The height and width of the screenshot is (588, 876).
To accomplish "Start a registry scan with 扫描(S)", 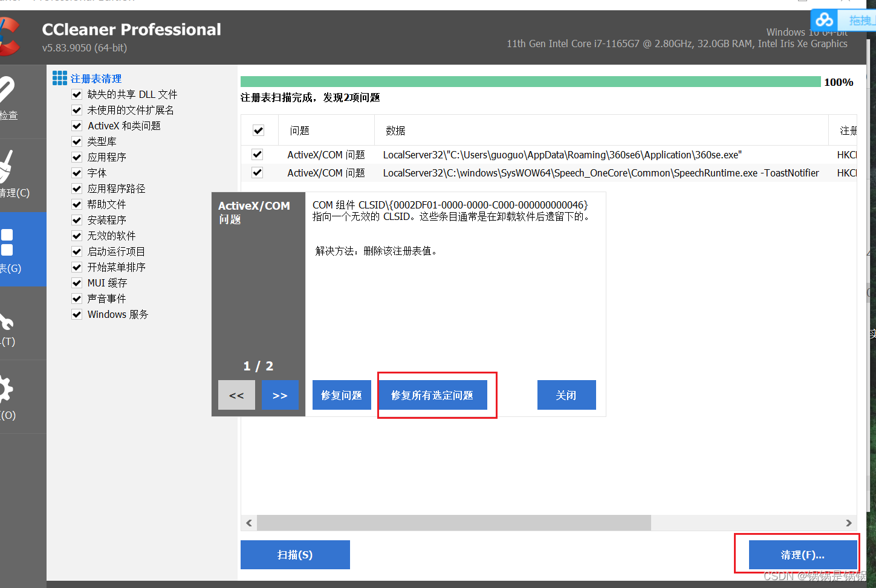I will [295, 555].
